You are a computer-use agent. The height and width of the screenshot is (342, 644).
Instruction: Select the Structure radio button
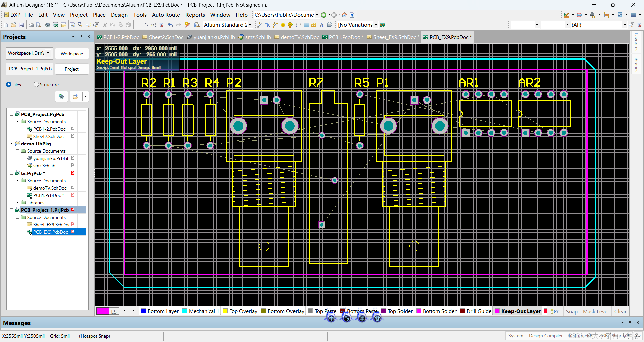tap(36, 85)
